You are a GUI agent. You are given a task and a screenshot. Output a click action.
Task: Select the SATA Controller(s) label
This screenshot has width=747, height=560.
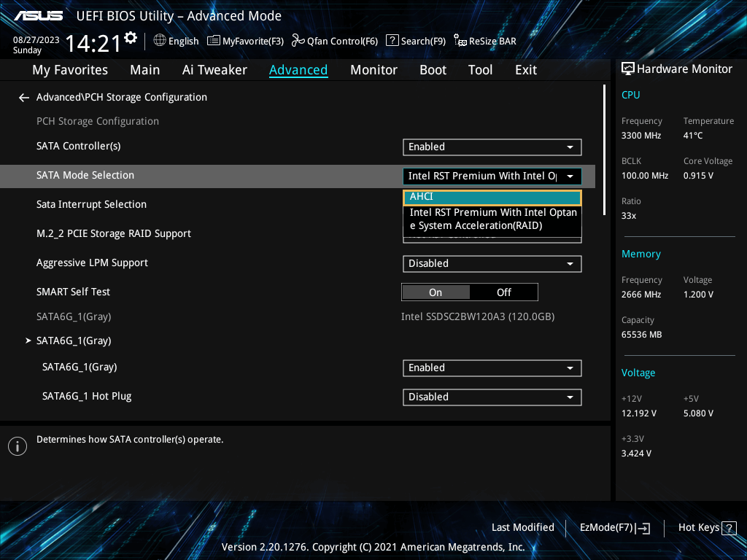pyautogui.click(x=79, y=146)
